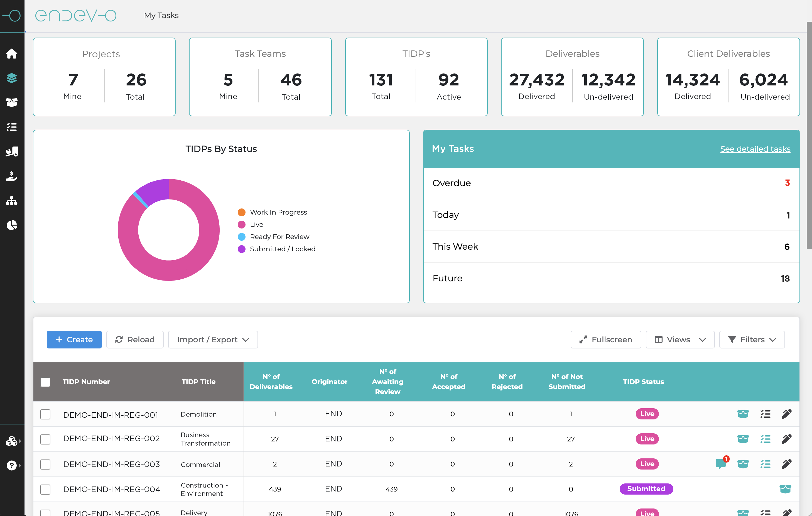The width and height of the screenshot is (812, 516).
Task: Toggle the select-all header checkbox
Action: [45, 382]
